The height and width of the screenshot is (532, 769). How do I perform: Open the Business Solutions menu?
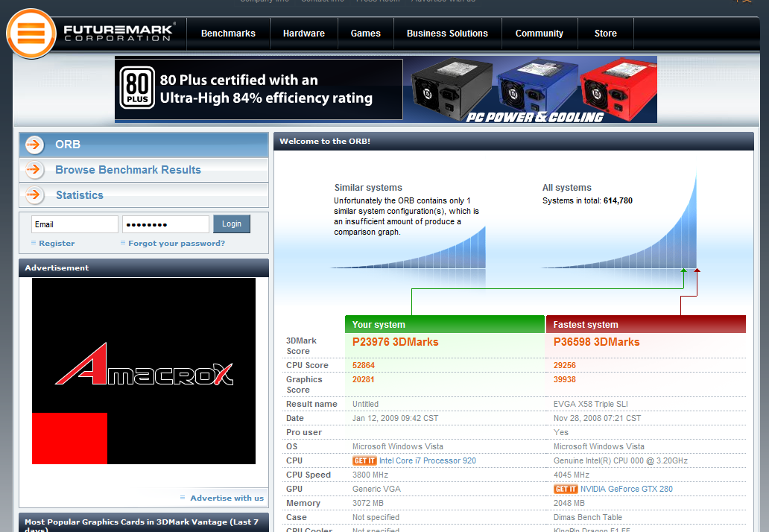click(x=447, y=34)
